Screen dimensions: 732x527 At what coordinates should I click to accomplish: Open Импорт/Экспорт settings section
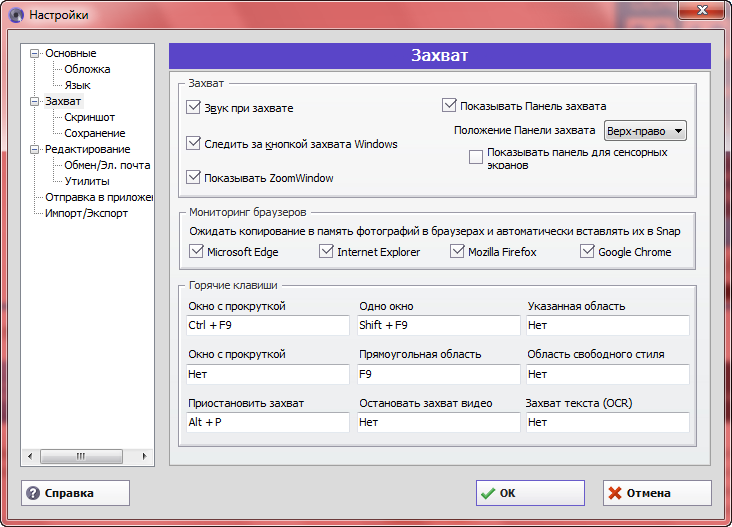(x=86, y=213)
